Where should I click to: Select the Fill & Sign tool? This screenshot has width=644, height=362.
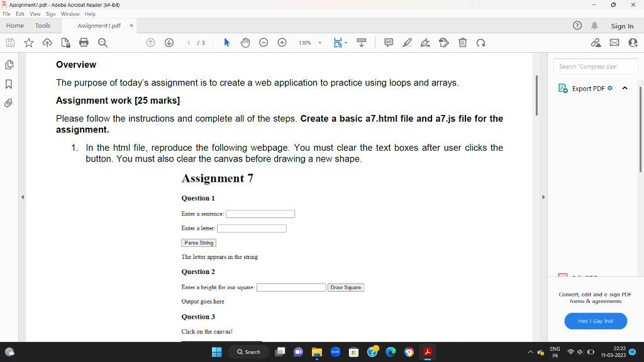click(x=444, y=42)
